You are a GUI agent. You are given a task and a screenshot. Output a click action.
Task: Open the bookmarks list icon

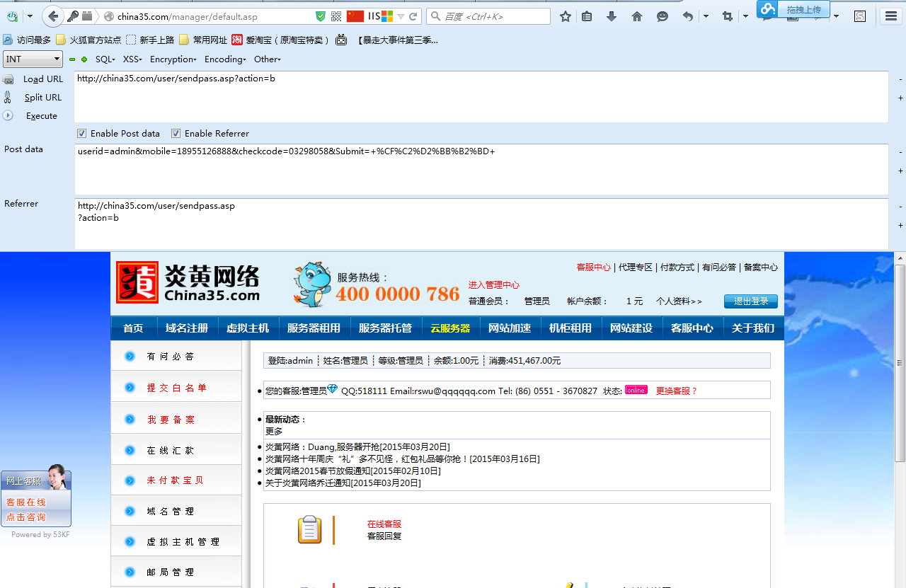pyautogui.click(x=587, y=16)
